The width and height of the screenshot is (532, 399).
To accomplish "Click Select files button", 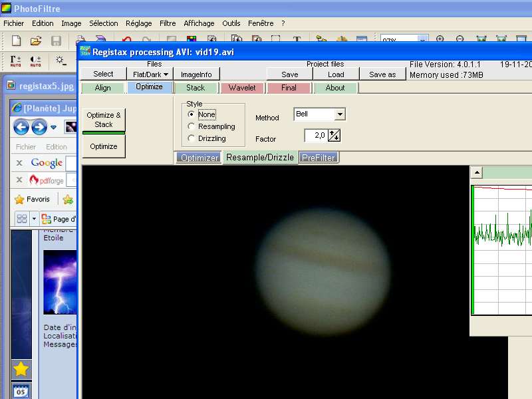I will pyautogui.click(x=103, y=74).
